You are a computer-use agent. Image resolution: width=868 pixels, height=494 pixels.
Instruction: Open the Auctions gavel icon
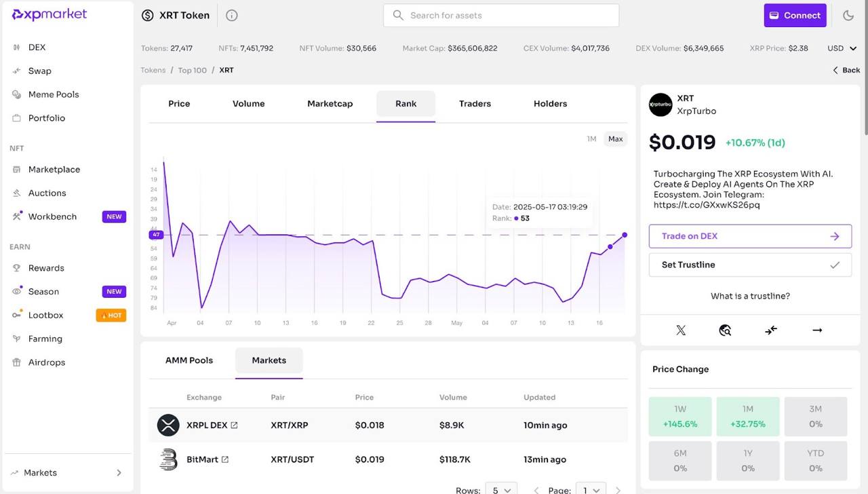[x=16, y=193]
